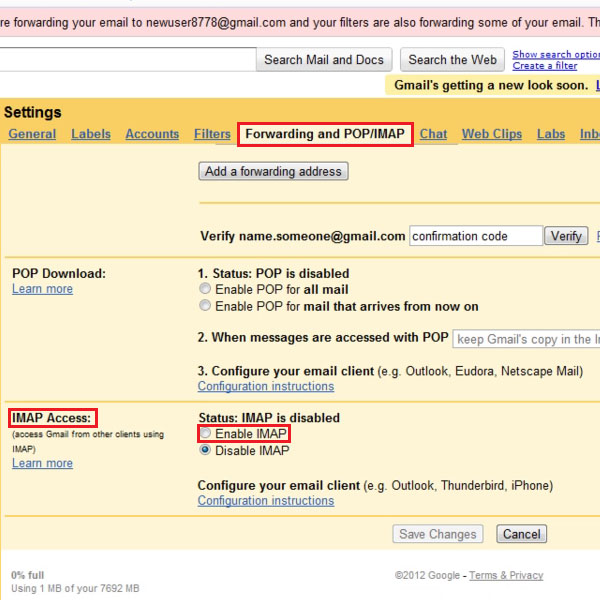Click the 0% full storage text
The height and width of the screenshot is (600, 600).
coord(28,575)
